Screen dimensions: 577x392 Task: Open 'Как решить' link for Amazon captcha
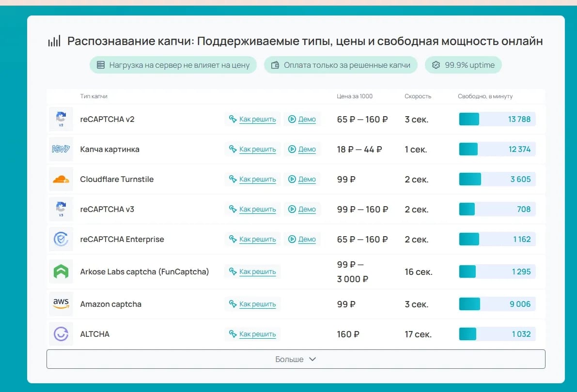coord(258,304)
